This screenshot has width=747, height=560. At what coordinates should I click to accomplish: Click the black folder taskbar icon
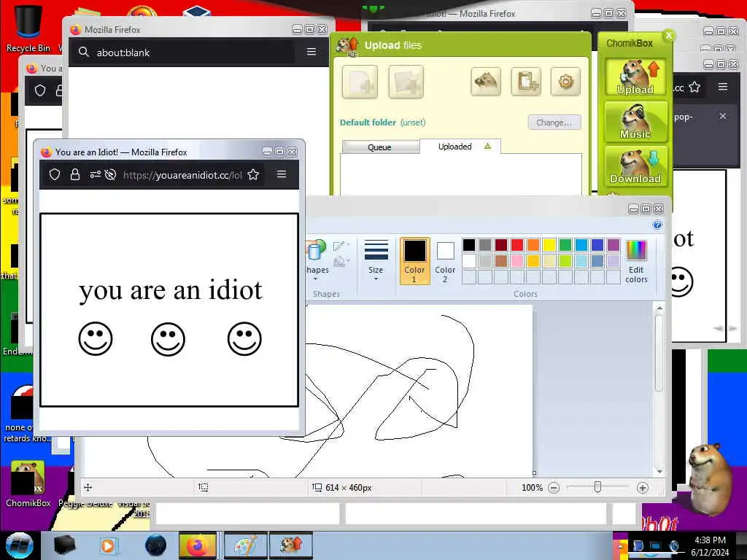(65, 545)
